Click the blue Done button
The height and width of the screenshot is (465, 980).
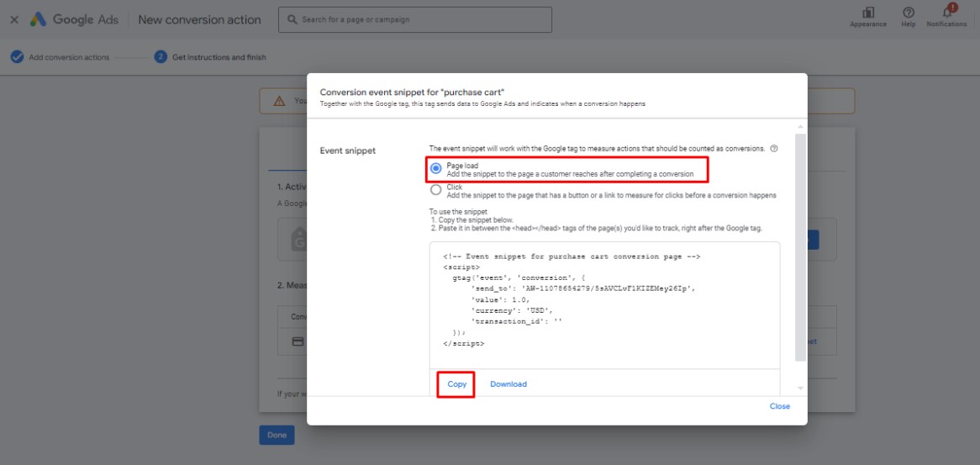tap(277, 435)
